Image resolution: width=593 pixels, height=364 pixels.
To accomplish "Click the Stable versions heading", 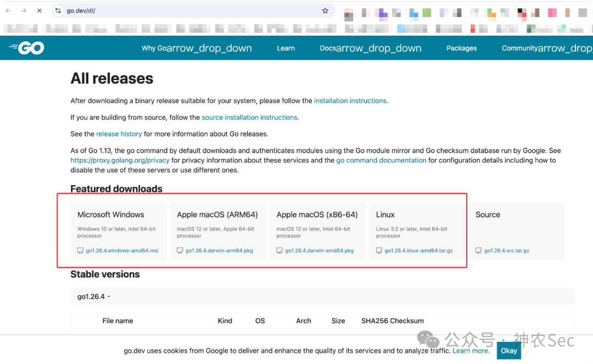I will pos(105,275).
